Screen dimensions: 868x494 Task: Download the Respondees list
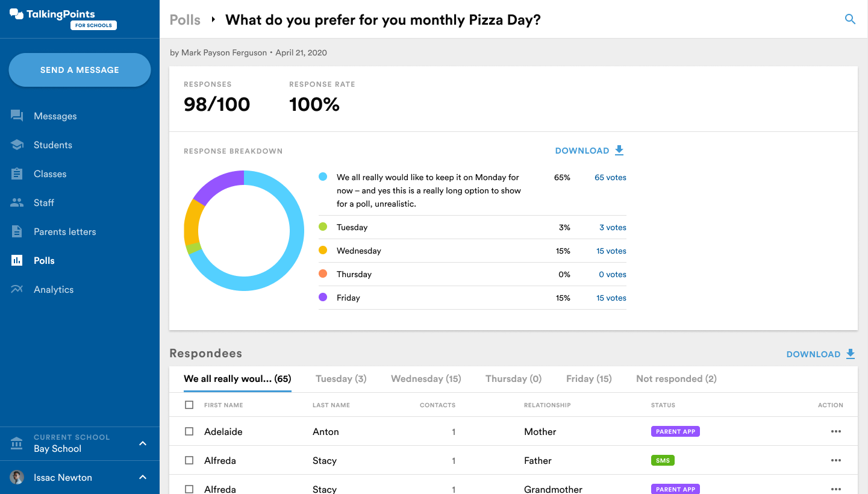click(820, 354)
